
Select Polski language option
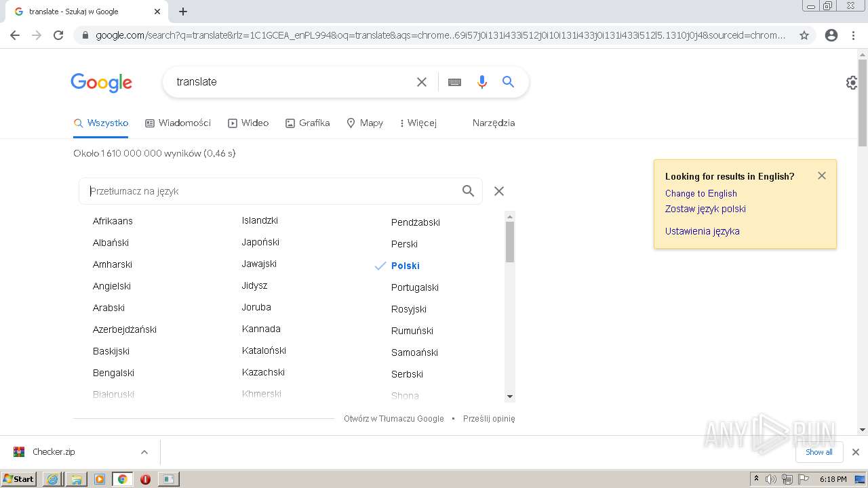click(406, 266)
